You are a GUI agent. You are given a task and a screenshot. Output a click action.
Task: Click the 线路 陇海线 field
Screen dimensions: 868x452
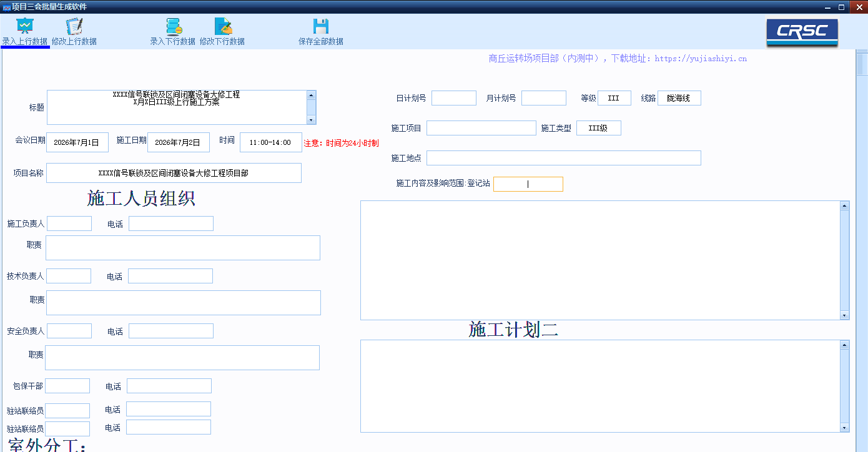point(679,98)
